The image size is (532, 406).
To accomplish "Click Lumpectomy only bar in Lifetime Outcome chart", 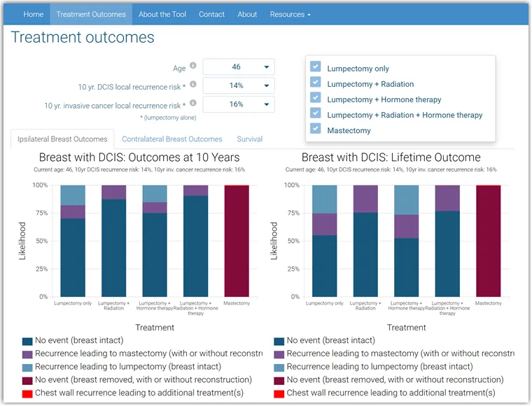I will [324, 266].
